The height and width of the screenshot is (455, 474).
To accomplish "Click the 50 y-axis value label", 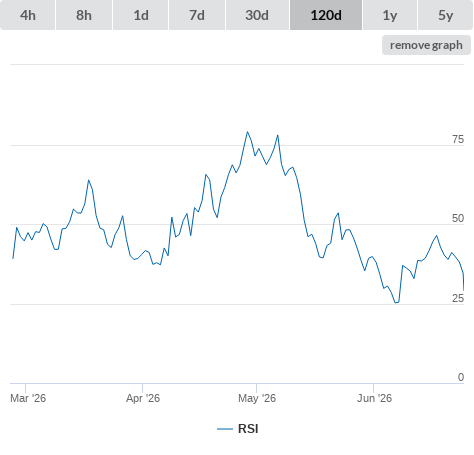I will 458,218.
